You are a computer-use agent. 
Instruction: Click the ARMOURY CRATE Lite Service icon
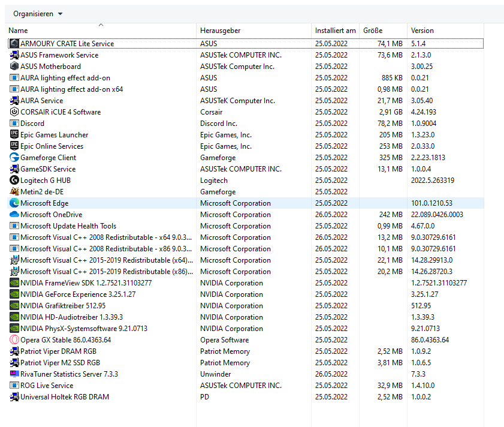coord(14,43)
